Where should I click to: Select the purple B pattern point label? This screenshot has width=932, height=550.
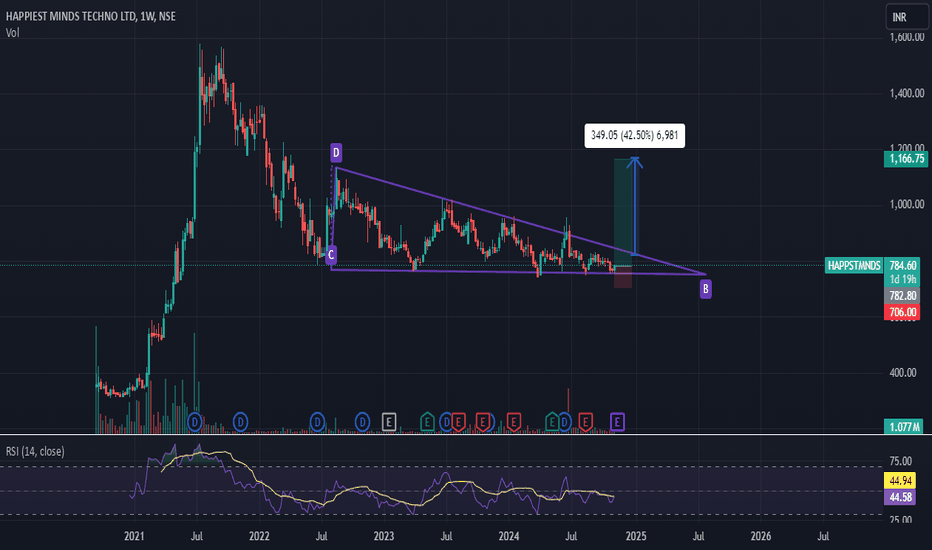[x=706, y=289]
